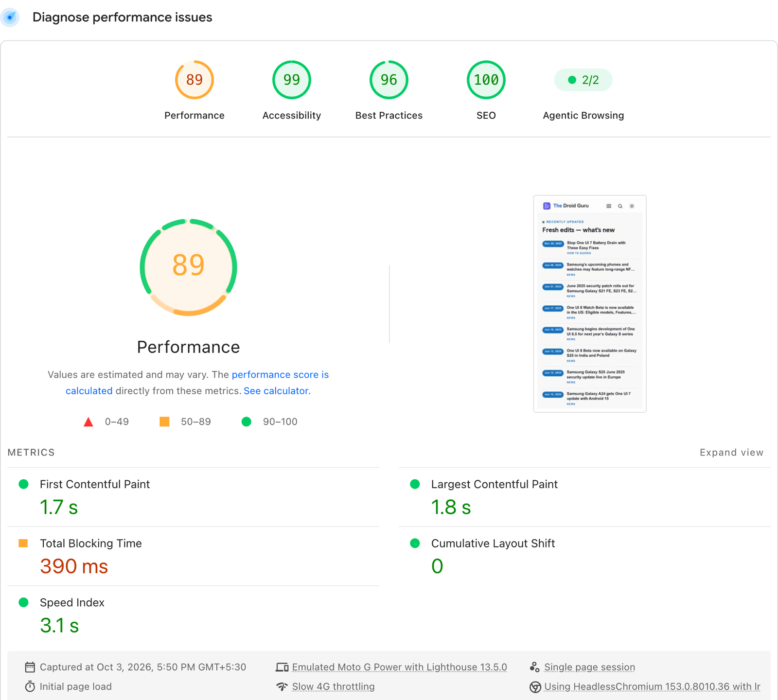Click the Agentic Browsing category label
Image resolution: width=778 pixels, height=700 pixels.
(583, 115)
